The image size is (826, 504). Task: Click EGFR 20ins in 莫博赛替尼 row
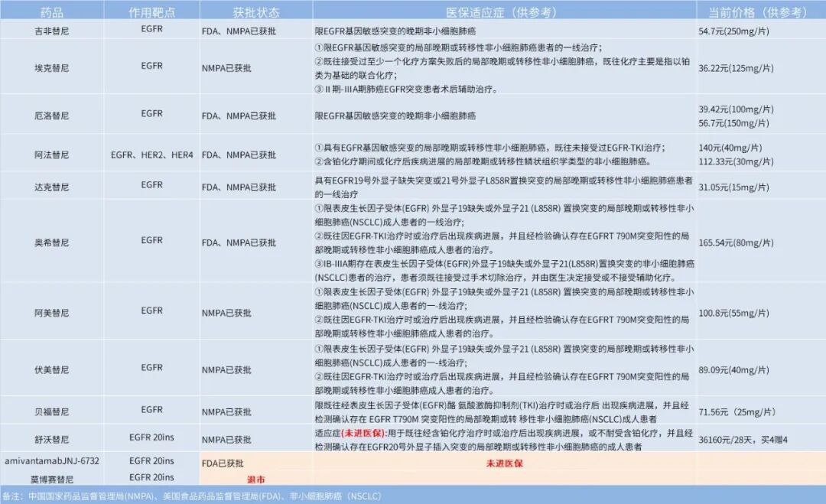(x=151, y=477)
